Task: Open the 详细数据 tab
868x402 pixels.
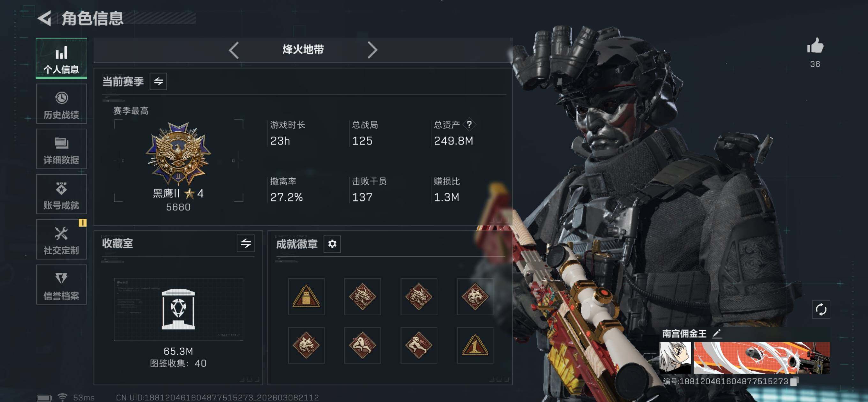Action: pyautogui.click(x=61, y=149)
